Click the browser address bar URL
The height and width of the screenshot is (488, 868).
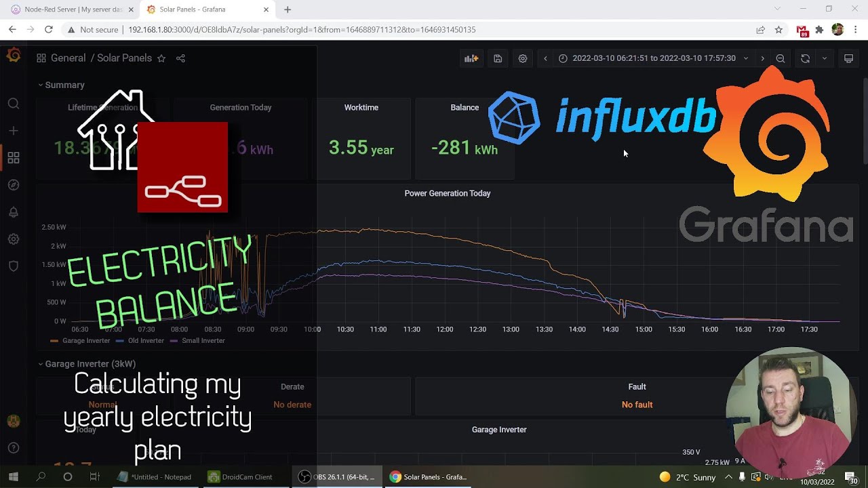coord(302,30)
